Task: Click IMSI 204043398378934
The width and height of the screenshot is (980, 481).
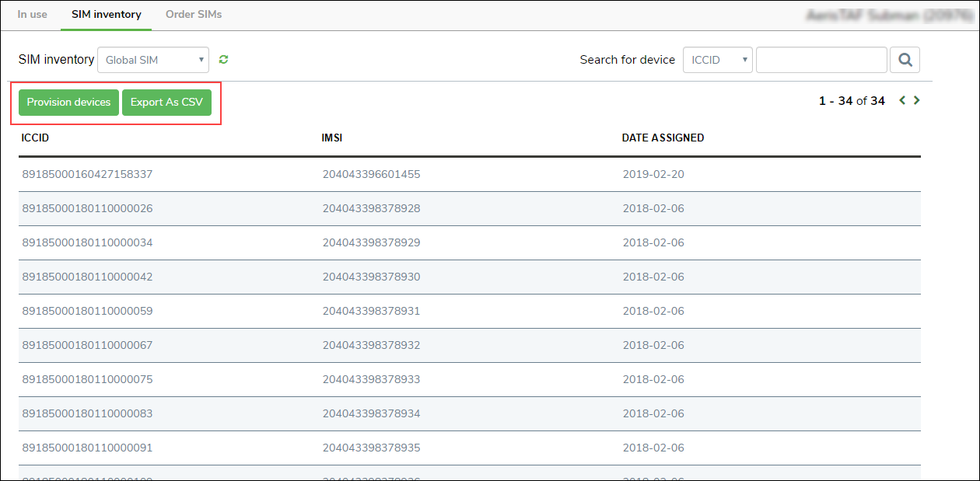Action: pos(372,414)
